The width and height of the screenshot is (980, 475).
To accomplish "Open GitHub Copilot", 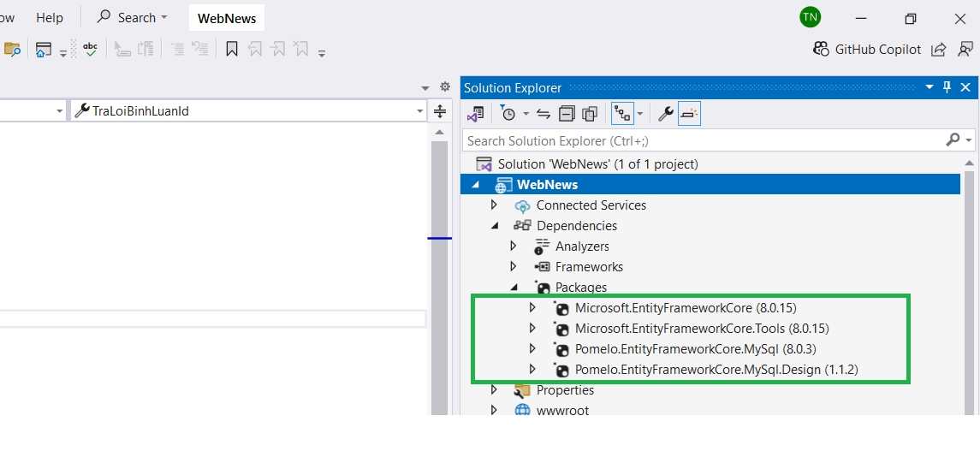I will click(867, 50).
